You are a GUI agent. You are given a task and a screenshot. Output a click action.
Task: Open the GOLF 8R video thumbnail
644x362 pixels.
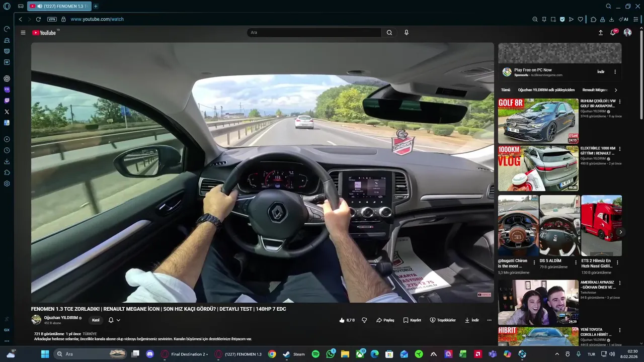(x=538, y=121)
